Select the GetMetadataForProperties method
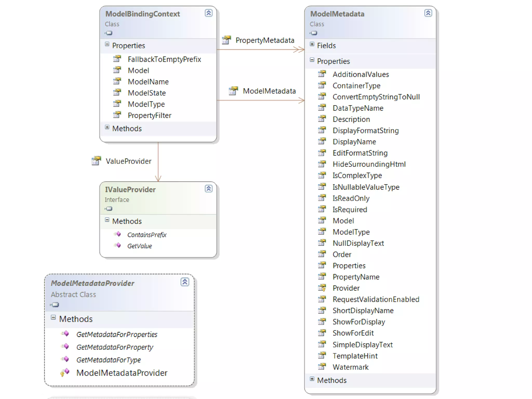Image resolution: width=532 pixels, height=399 pixels. pos(117,334)
